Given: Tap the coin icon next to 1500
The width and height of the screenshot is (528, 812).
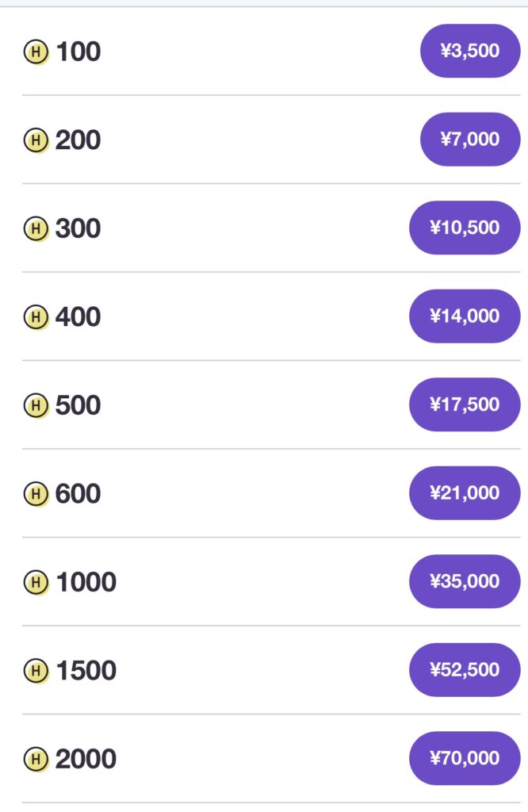Looking at the screenshot, I should tap(36, 671).
